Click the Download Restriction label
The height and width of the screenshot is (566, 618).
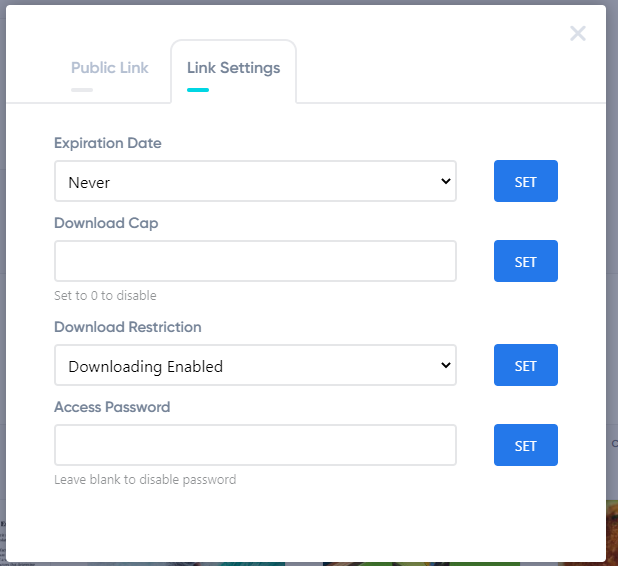[127, 327]
